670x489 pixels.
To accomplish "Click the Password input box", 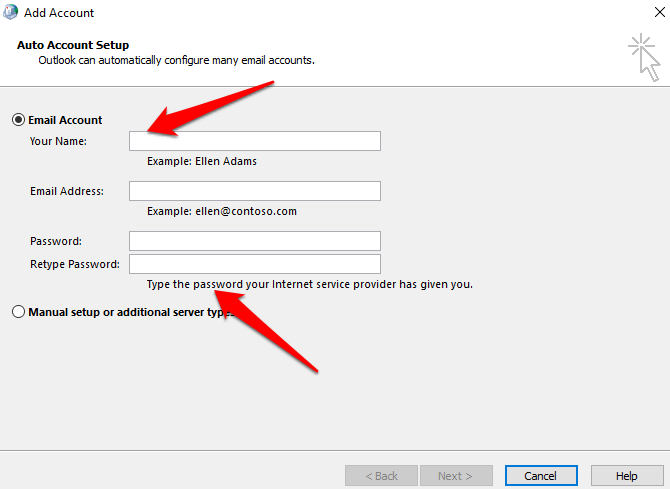I will tap(254, 241).
